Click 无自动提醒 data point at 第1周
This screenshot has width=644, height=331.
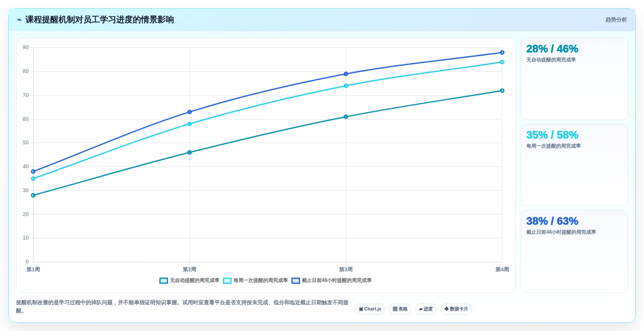pyautogui.click(x=33, y=195)
